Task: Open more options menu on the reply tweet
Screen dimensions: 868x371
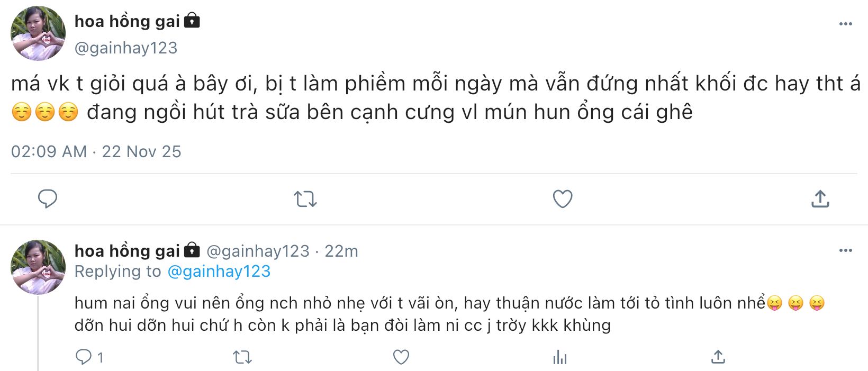Action: [845, 250]
